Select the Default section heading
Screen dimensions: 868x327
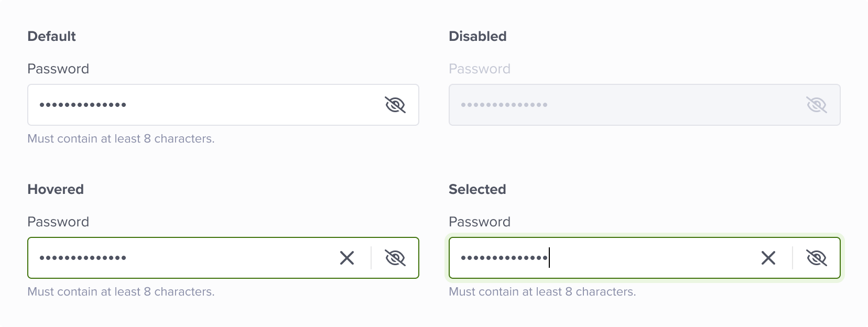coord(51,36)
